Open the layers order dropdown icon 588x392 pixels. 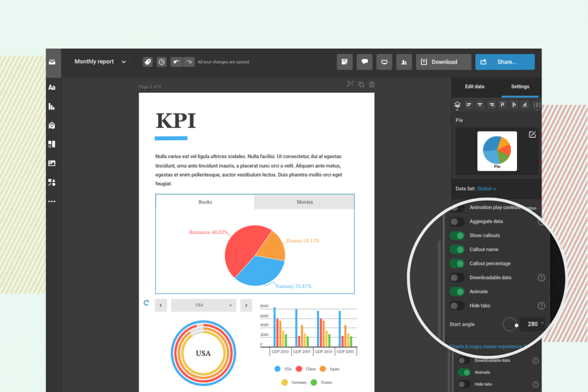(x=457, y=105)
